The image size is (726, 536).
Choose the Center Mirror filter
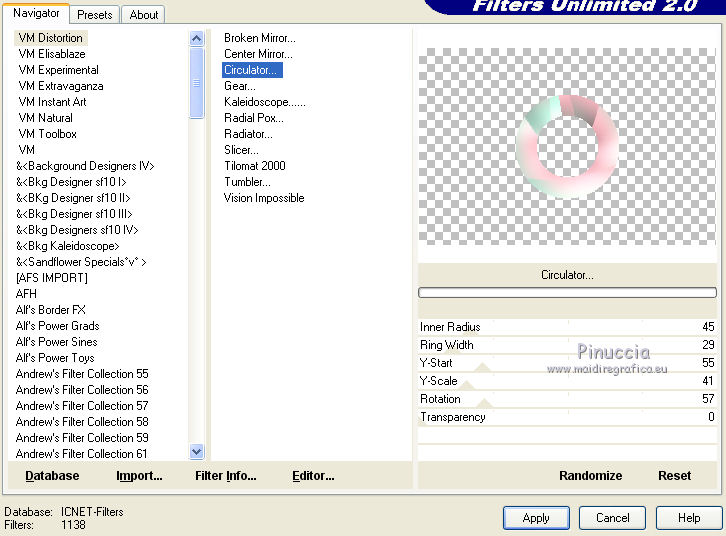click(x=258, y=54)
